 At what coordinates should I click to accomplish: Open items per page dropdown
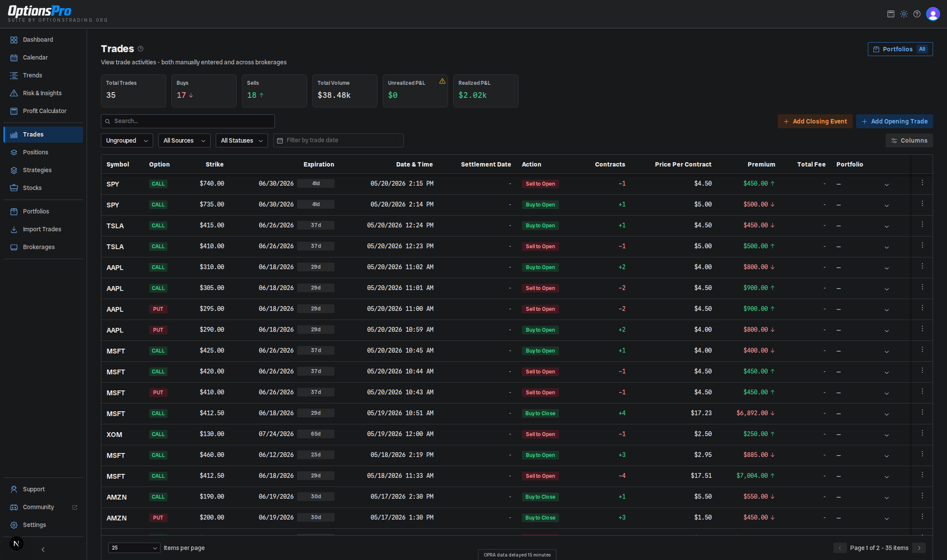point(134,548)
